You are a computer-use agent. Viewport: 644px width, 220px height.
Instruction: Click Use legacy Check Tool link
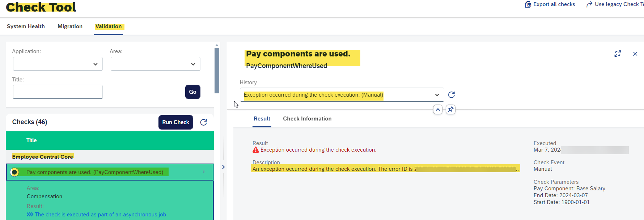[x=619, y=4]
